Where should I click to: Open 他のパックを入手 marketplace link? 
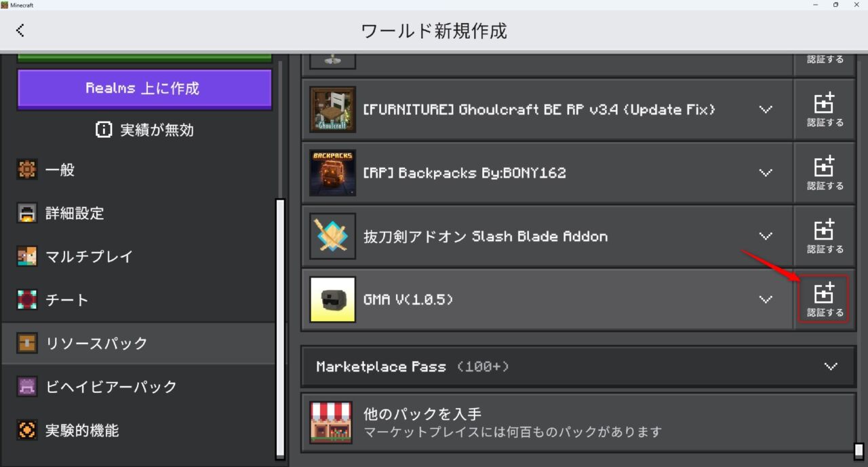pyautogui.click(x=578, y=422)
